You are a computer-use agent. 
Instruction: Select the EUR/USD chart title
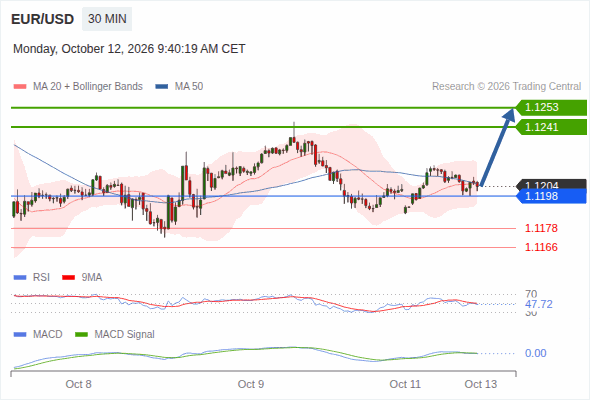pyautogui.click(x=43, y=19)
